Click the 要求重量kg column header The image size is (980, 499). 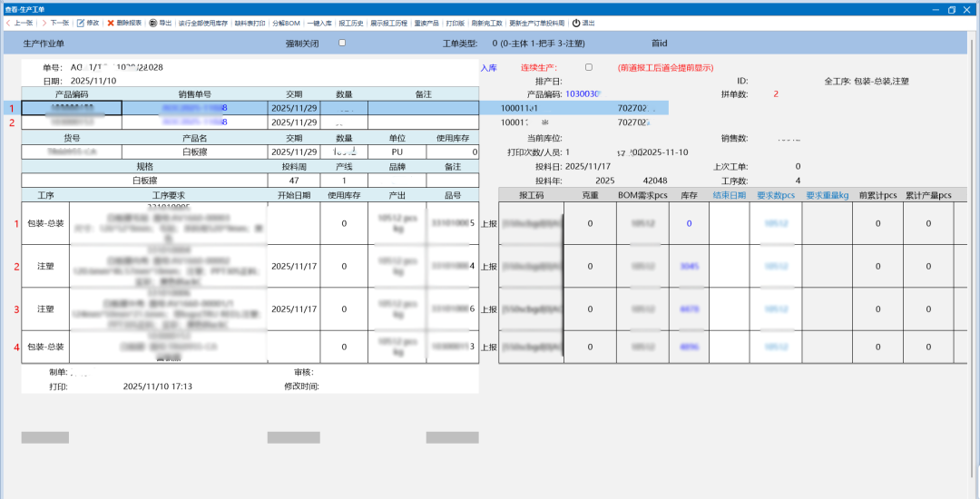(x=827, y=195)
